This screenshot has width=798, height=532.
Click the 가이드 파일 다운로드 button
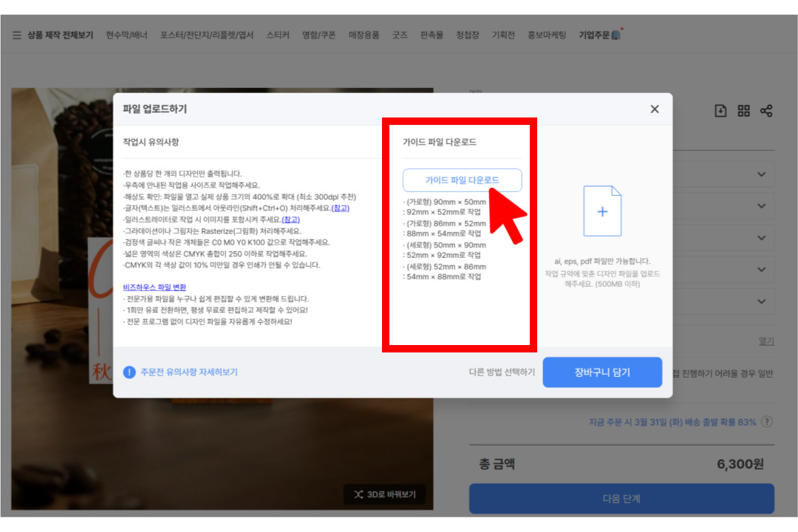(462, 180)
